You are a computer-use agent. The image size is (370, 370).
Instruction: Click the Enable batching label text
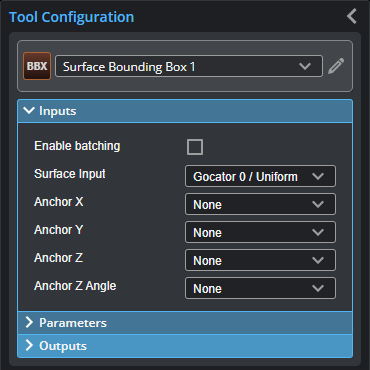point(77,146)
